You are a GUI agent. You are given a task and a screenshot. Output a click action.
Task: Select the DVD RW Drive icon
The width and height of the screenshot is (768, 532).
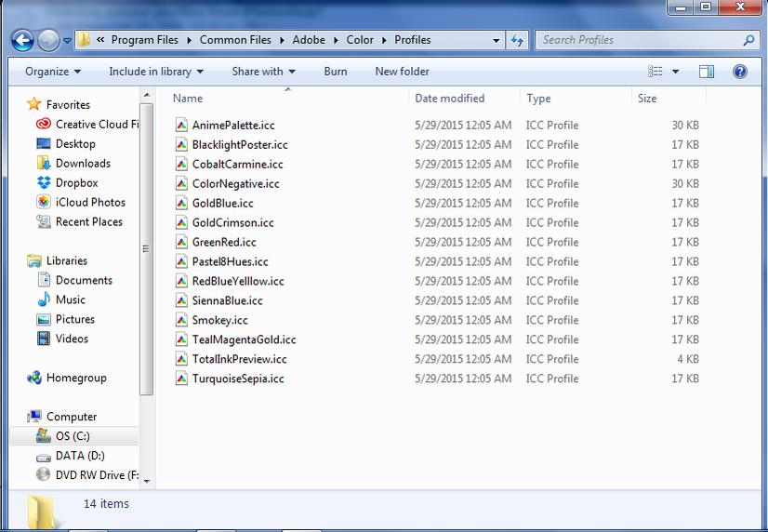coord(43,475)
